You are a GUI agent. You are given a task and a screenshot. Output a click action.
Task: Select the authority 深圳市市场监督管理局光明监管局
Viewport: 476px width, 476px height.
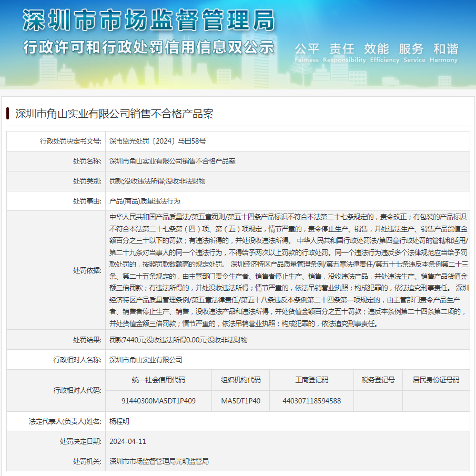159,461
